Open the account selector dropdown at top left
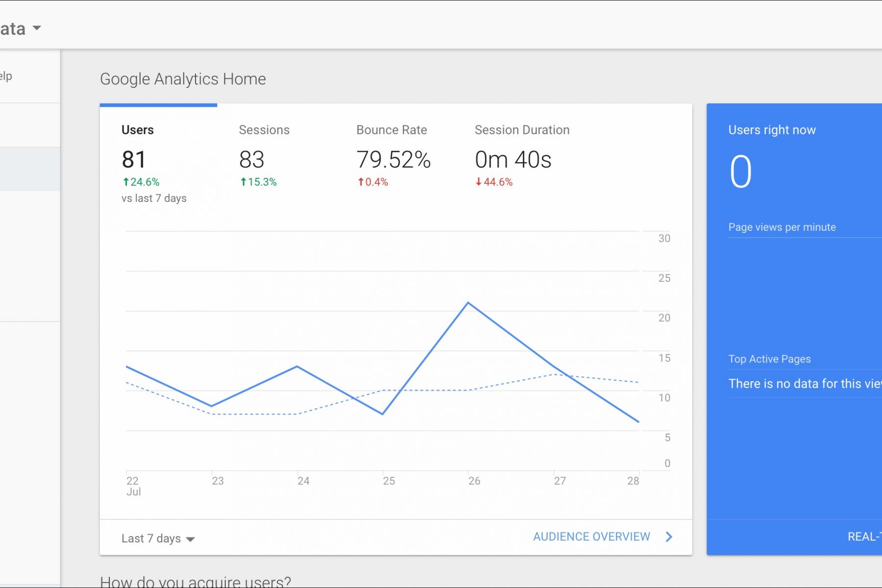 point(36,28)
